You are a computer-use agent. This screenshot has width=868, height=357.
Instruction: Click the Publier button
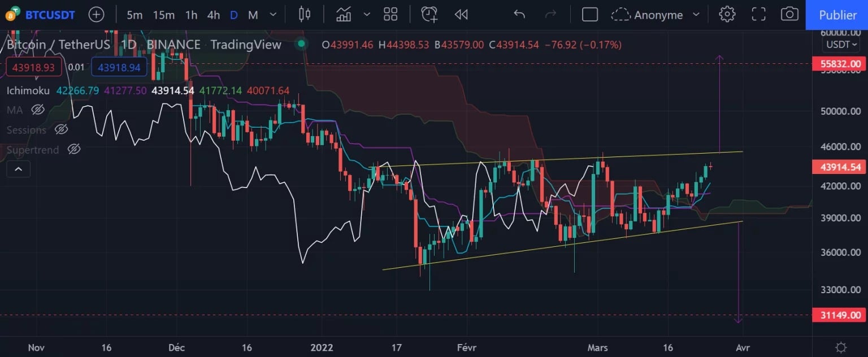pyautogui.click(x=837, y=15)
